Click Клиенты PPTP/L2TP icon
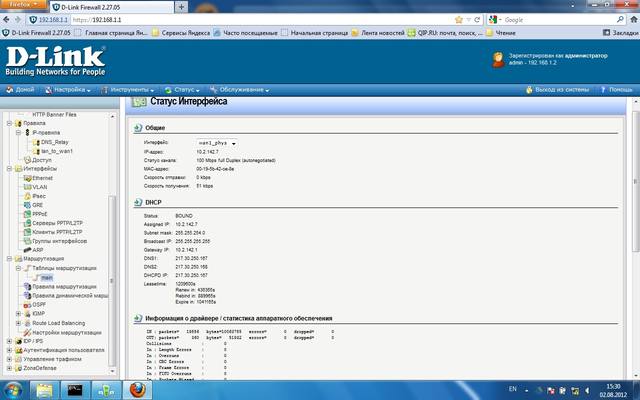The width and height of the screenshot is (640, 400). (27, 232)
